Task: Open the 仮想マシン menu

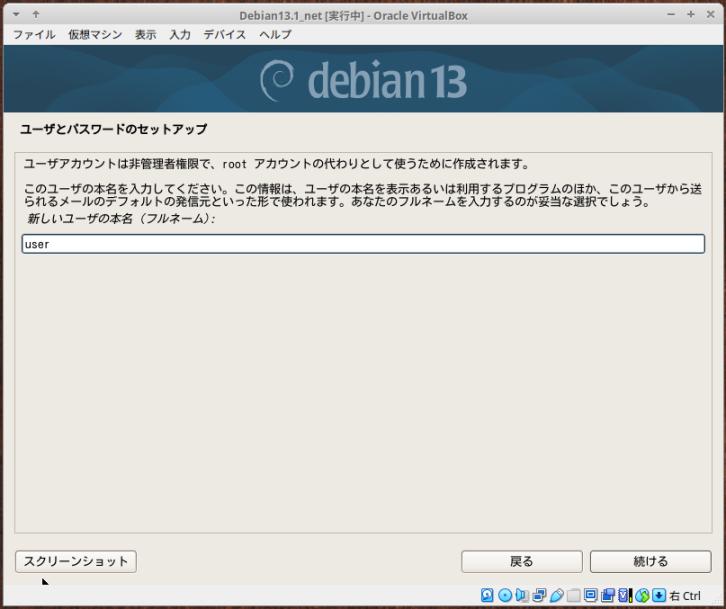Action: pos(95,35)
